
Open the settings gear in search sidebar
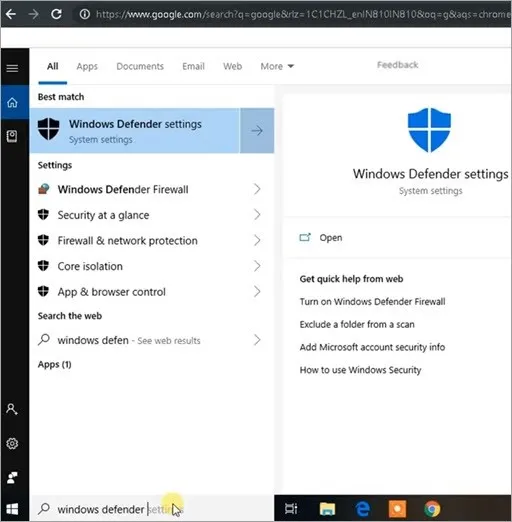pyautogui.click(x=12, y=443)
